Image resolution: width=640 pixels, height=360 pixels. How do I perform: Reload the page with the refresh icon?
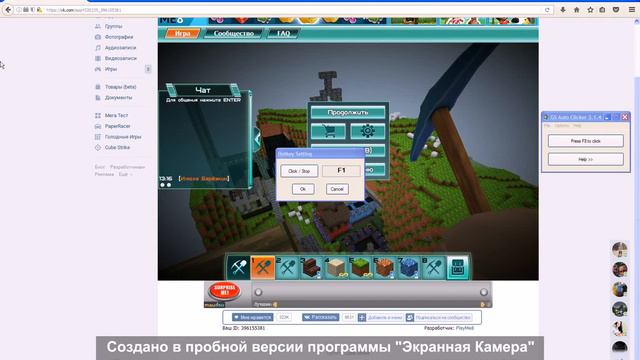[x=547, y=9]
